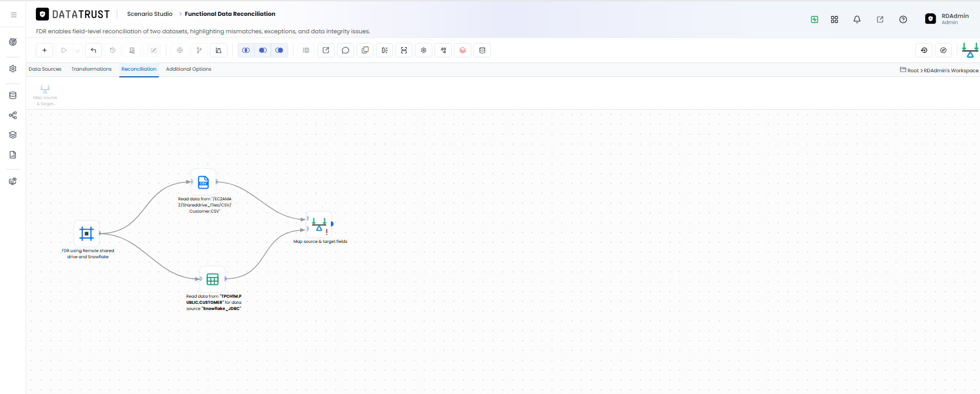
Task: Click the Root workspace path link
Action: pos(913,71)
